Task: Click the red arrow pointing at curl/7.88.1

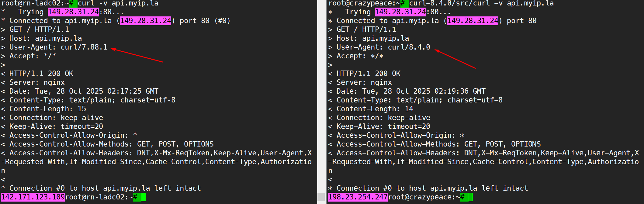Action: [x=137, y=55]
